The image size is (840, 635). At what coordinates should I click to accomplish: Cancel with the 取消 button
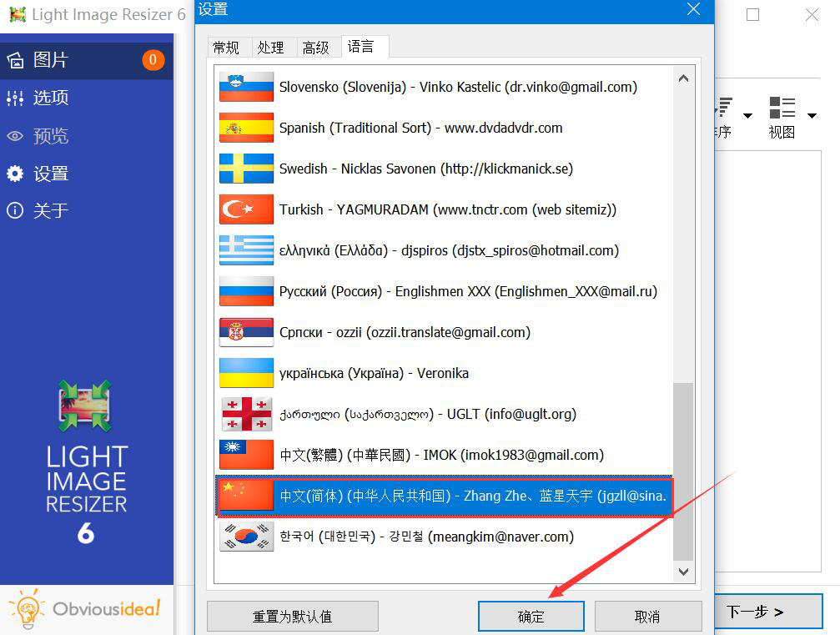[647, 617]
